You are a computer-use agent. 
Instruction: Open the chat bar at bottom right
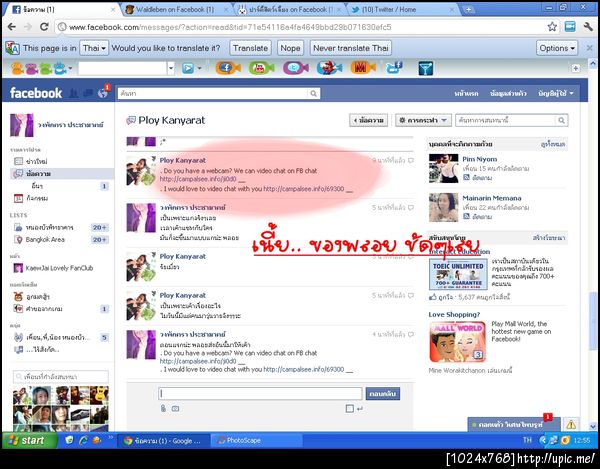(514, 425)
